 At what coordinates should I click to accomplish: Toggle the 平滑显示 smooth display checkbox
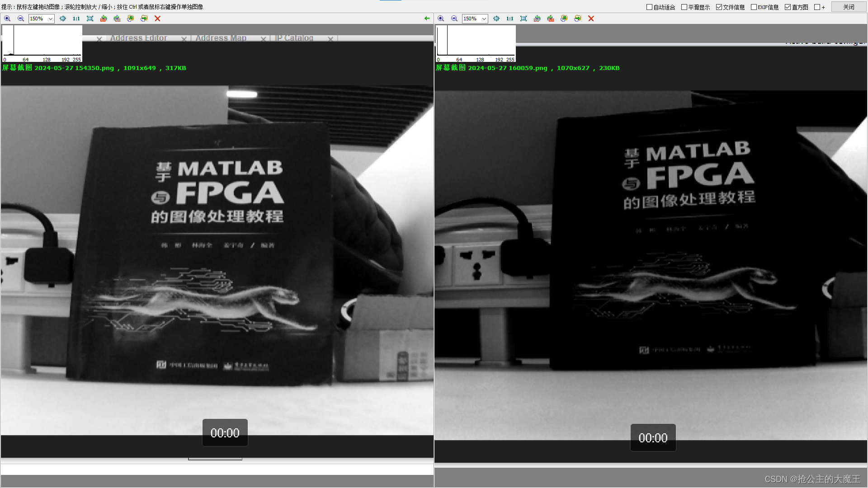click(684, 7)
